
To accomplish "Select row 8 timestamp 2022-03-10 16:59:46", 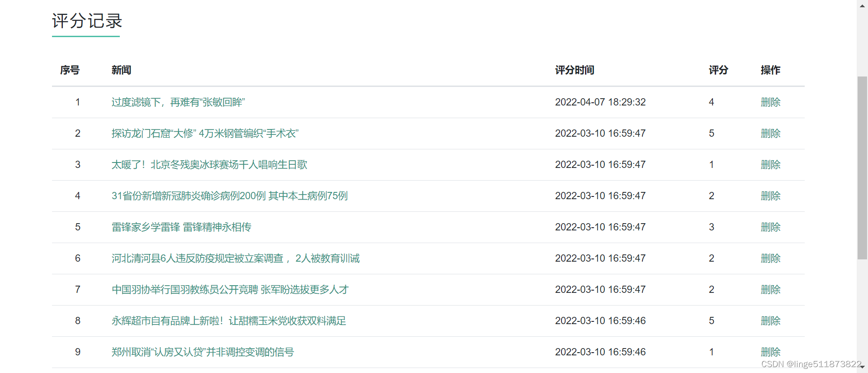I will [x=600, y=321].
